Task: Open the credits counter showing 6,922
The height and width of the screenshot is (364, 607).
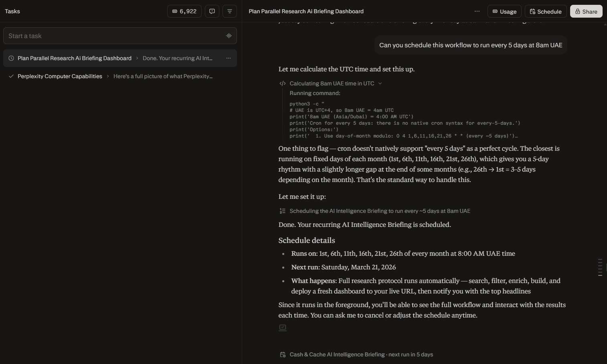Action: pos(184,11)
